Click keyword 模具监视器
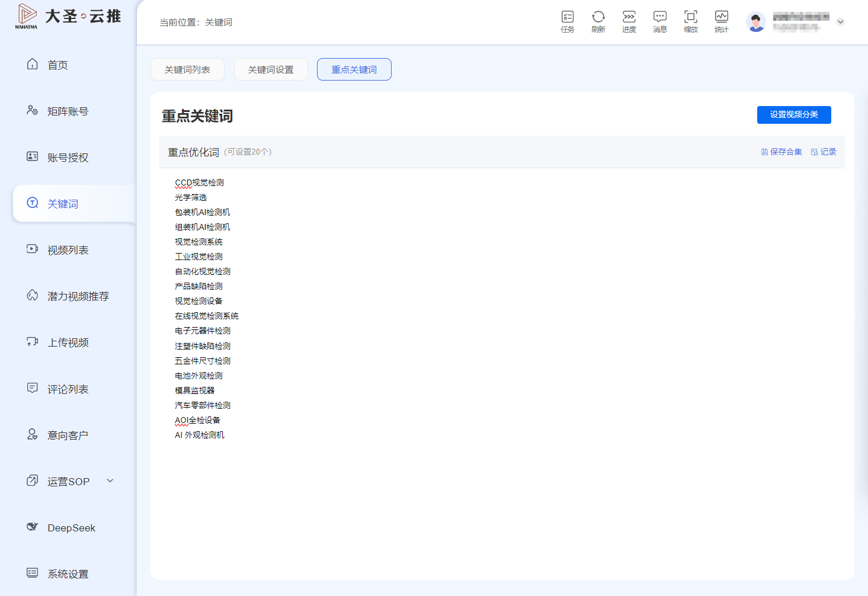The height and width of the screenshot is (596, 868). tap(195, 390)
